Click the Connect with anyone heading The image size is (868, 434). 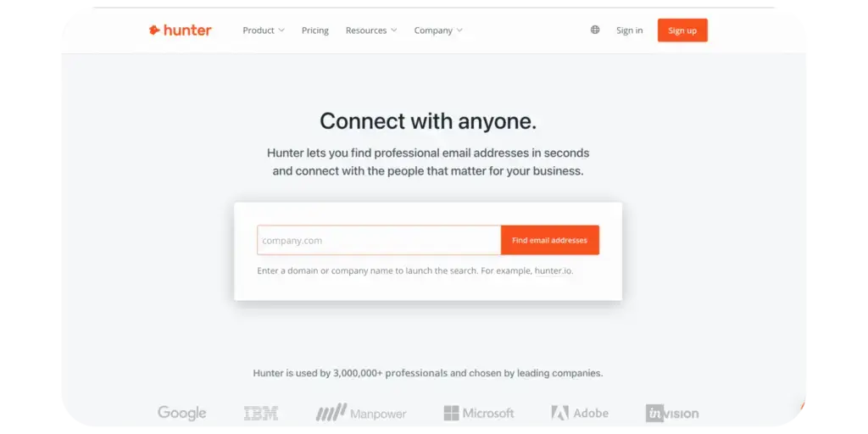click(428, 120)
